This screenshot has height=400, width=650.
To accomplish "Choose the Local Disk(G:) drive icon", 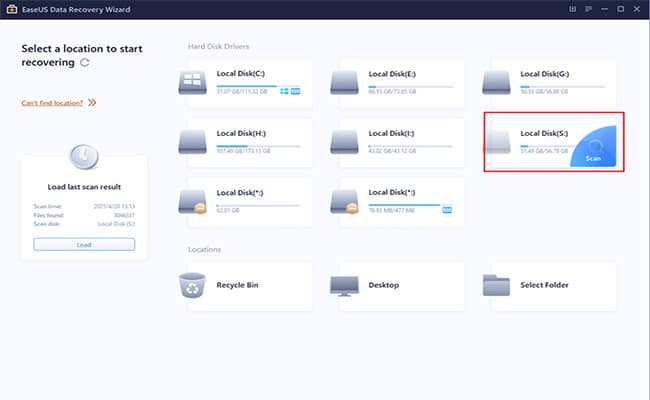I will 496,83.
